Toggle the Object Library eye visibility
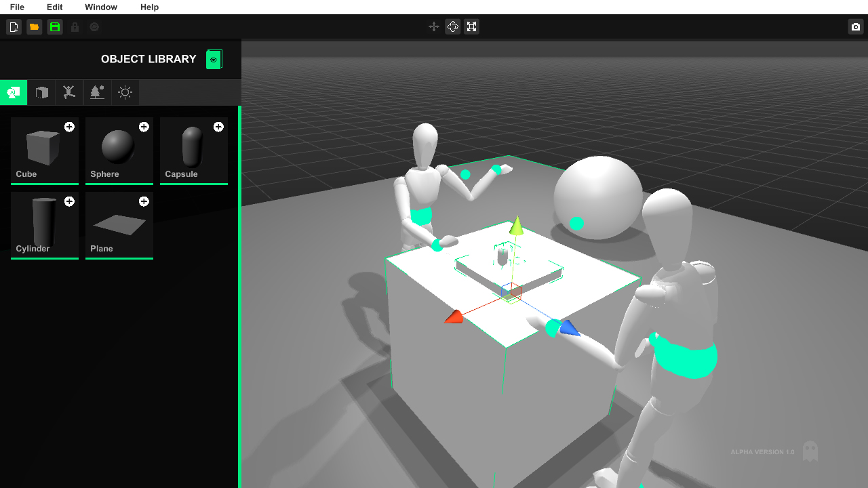The image size is (868, 488). [214, 59]
